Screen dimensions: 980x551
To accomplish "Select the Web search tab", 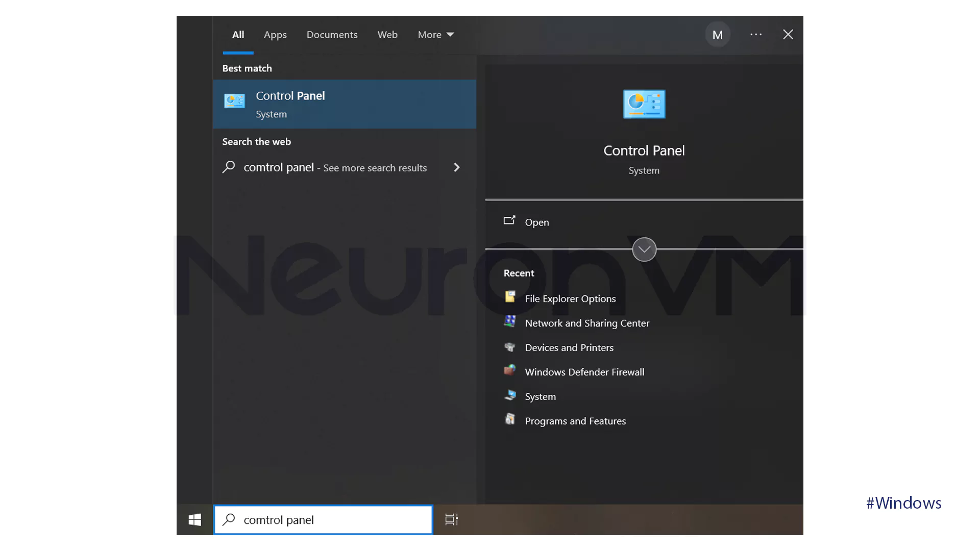I will click(387, 34).
